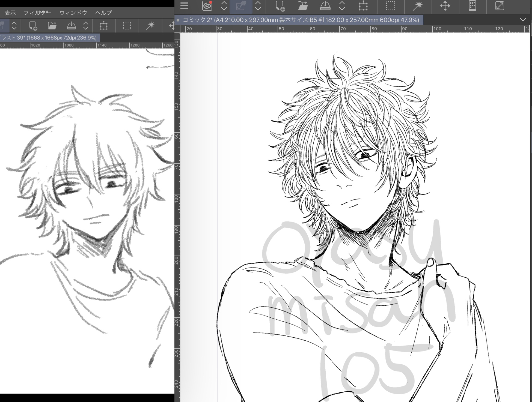This screenshot has width=532, height=402.
Task: Click the diagonal-arrow expand icon at top right
Action: point(500,6)
